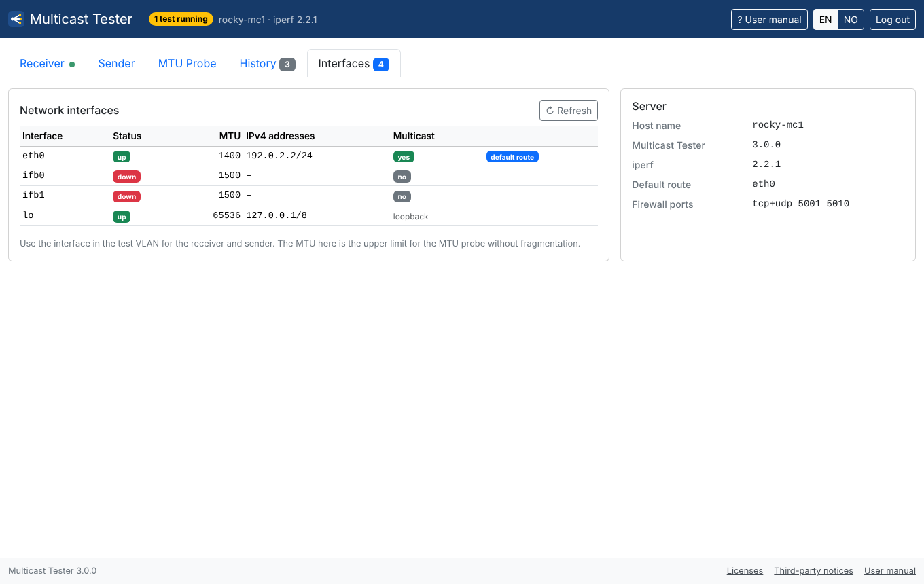Click the lo interface name
The width and height of the screenshot is (924, 584).
tap(28, 215)
